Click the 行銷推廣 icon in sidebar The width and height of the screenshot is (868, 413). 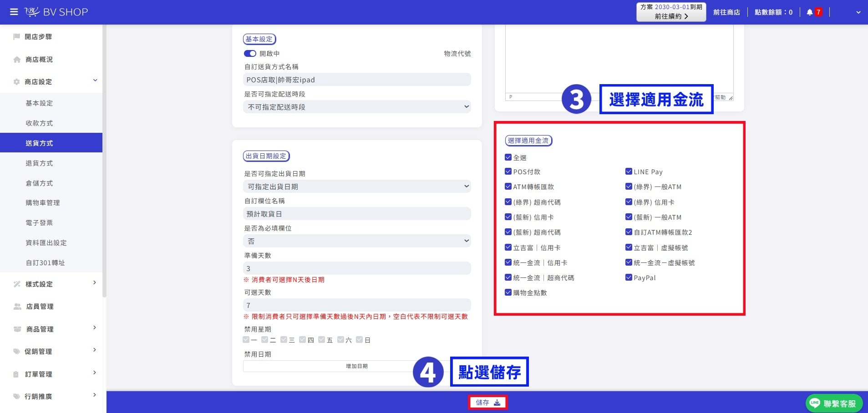(x=17, y=397)
